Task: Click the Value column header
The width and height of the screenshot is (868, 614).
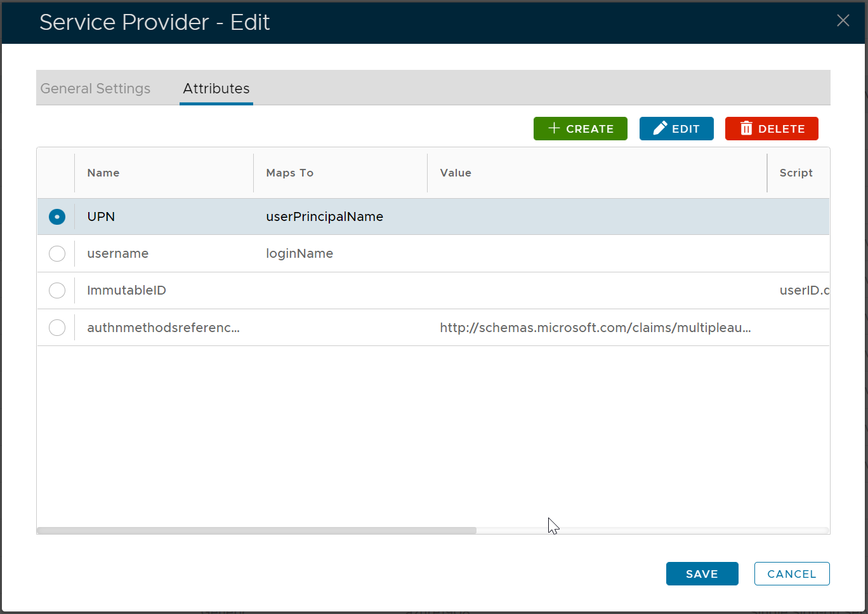Action: pos(456,173)
